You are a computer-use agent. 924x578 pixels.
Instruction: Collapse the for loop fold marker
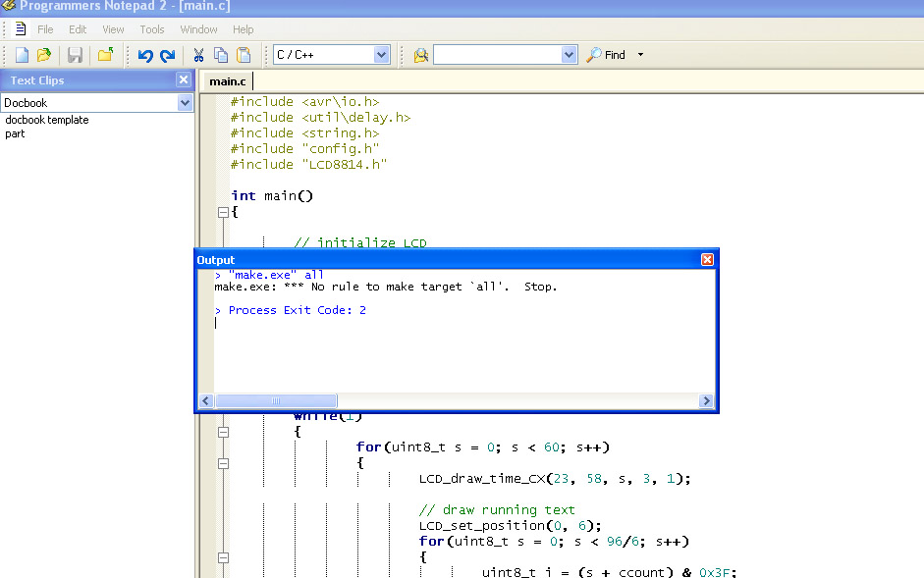click(x=223, y=463)
